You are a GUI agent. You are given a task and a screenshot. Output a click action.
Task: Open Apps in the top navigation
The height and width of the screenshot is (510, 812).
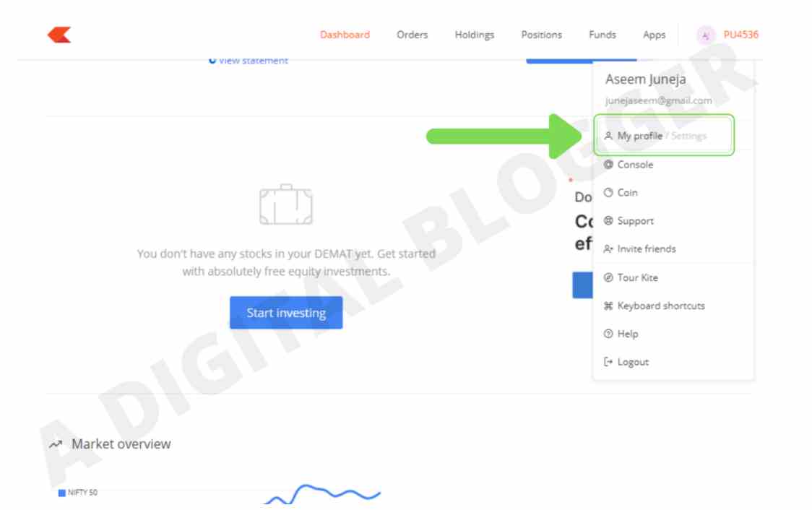[x=654, y=35]
